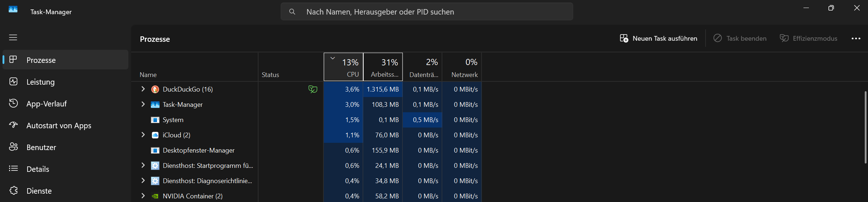The width and height of the screenshot is (868, 202).
Task: Toggle the CPU column sort arrow
Action: pyautogui.click(x=332, y=58)
